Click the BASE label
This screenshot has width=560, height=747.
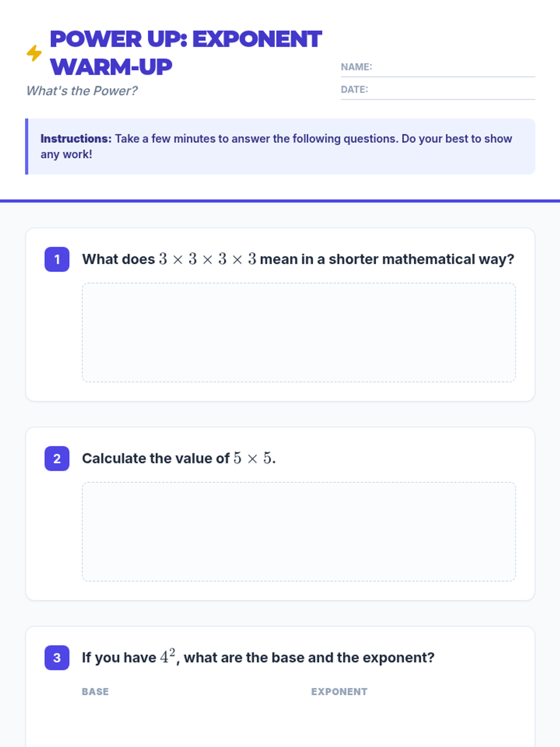(x=95, y=691)
